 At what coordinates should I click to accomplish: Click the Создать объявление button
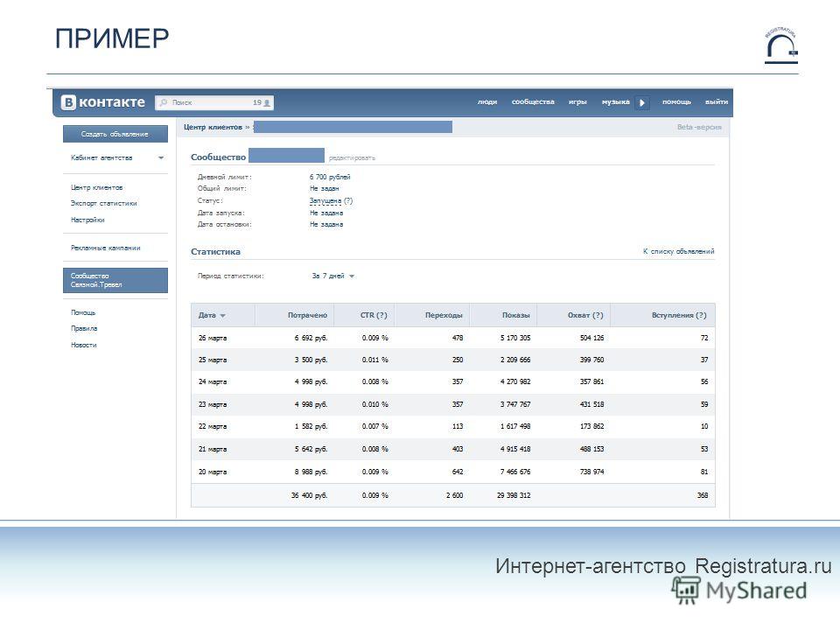click(x=115, y=134)
